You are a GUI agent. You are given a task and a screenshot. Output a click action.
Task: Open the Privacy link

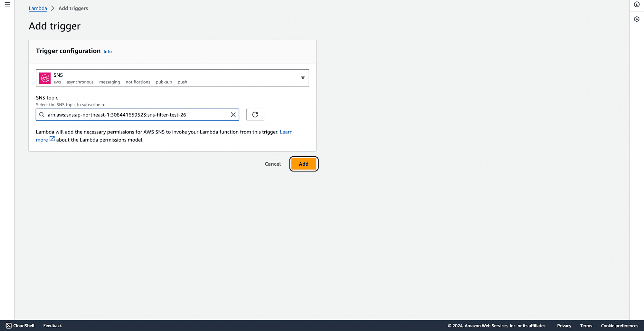coord(564,326)
